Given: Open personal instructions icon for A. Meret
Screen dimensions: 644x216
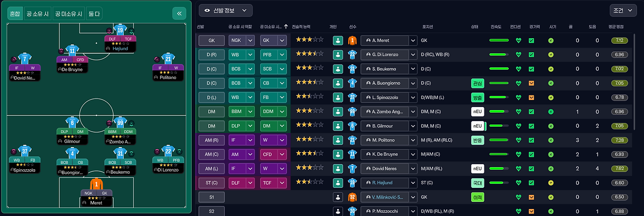Looking at the screenshot, I should (338, 41).
